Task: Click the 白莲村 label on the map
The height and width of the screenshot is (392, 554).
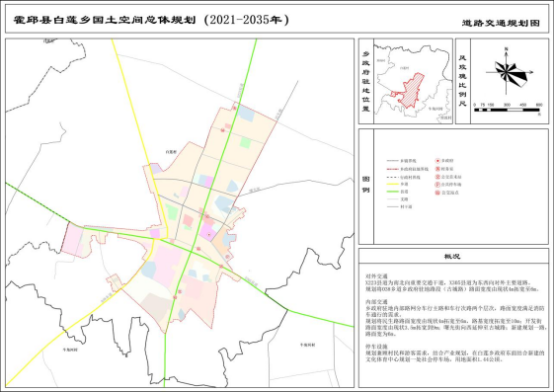Action: pos(171,152)
